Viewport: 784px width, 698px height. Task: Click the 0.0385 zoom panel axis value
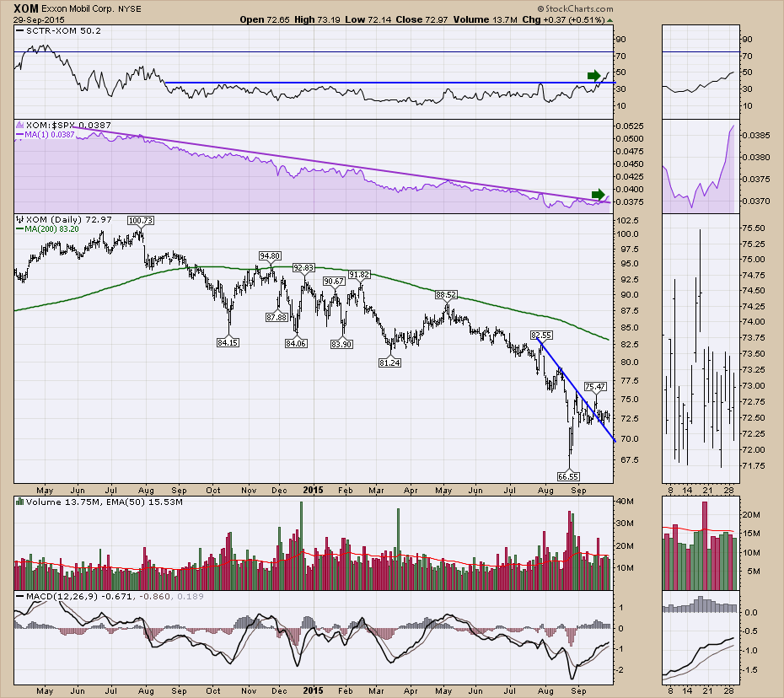(756, 135)
